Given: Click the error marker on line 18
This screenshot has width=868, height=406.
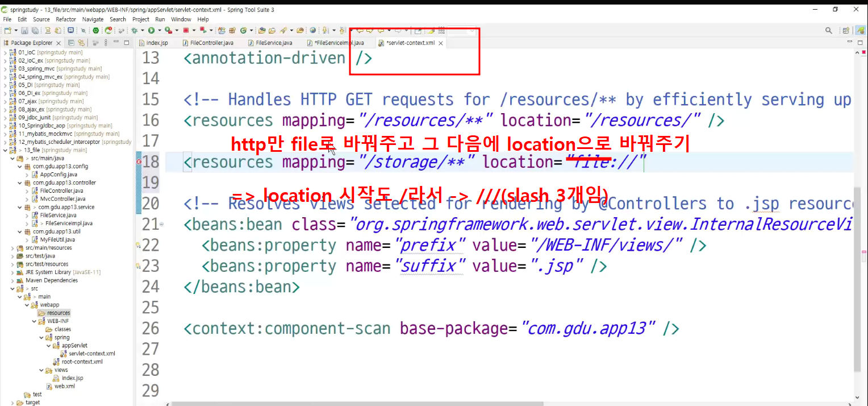Looking at the screenshot, I should point(139,162).
